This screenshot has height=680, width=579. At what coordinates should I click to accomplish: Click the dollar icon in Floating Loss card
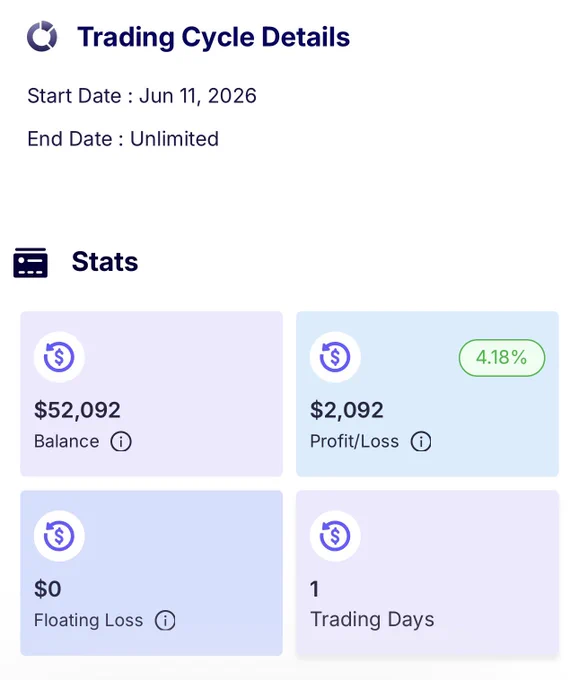pyautogui.click(x=59, y=536)
